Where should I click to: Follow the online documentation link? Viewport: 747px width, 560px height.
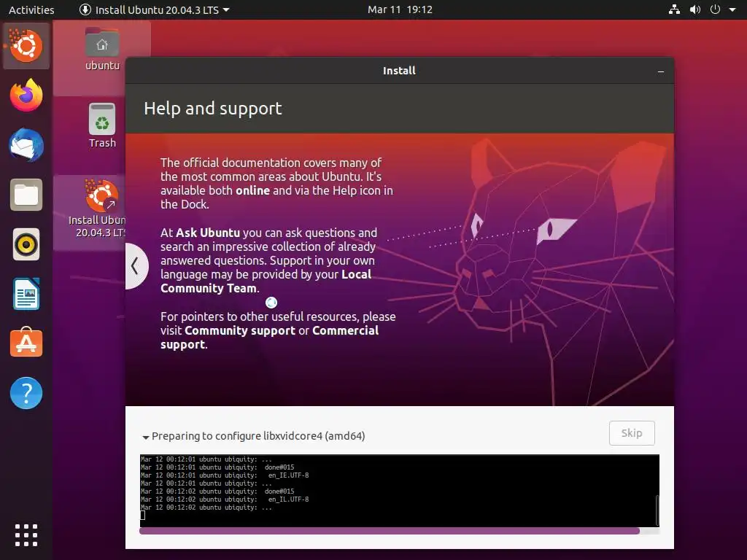pyautogui.click(x=253, y=190)
